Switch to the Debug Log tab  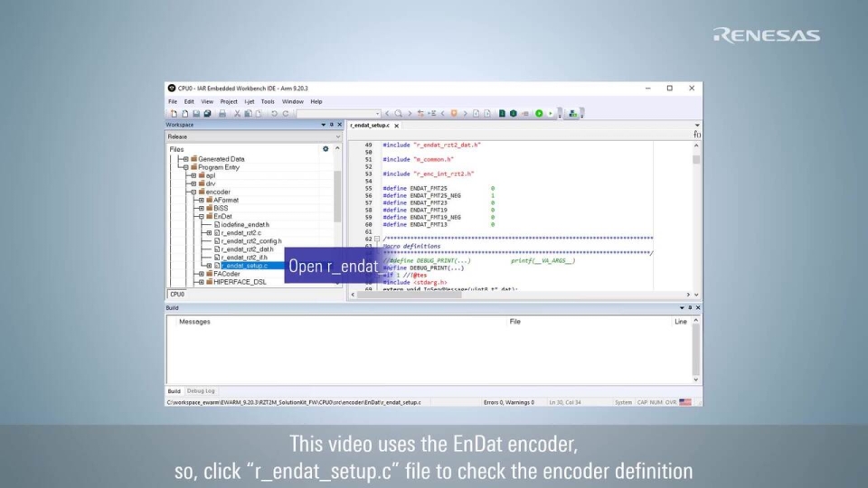201,391
